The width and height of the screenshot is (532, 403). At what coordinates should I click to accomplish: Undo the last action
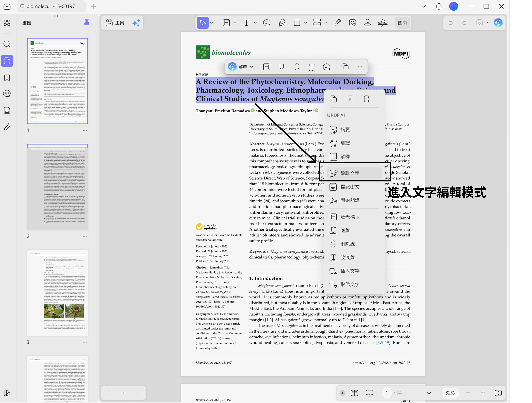coord(451,23)
